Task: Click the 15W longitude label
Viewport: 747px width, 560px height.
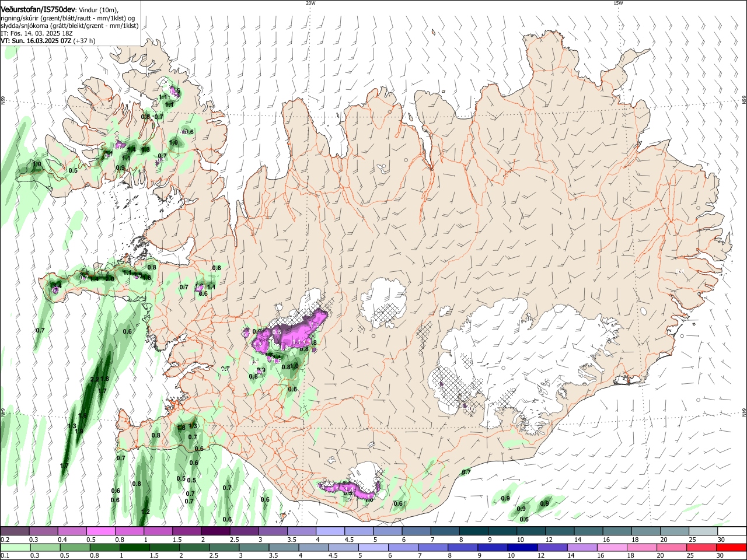Action: click(x=618, y=3)
